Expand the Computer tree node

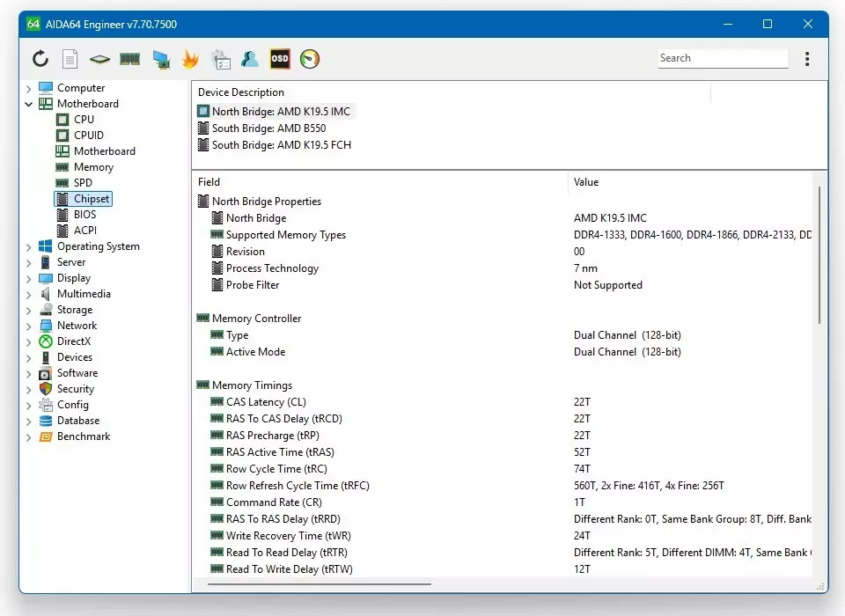point(29,88)
